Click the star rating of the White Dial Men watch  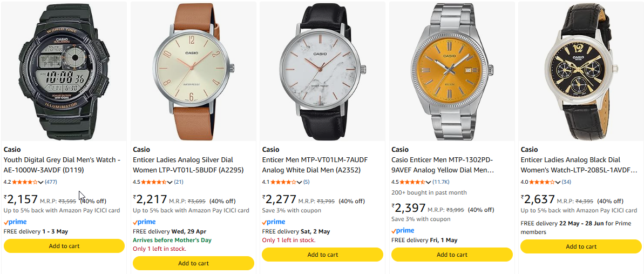pos(284,182)
